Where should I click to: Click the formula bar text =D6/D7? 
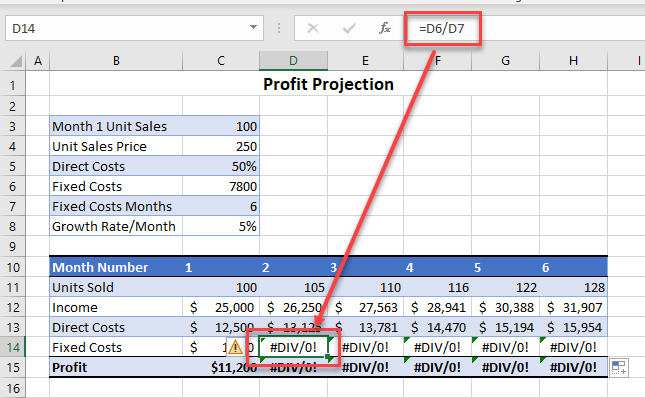pyautogui.click(x=442, y=29)
